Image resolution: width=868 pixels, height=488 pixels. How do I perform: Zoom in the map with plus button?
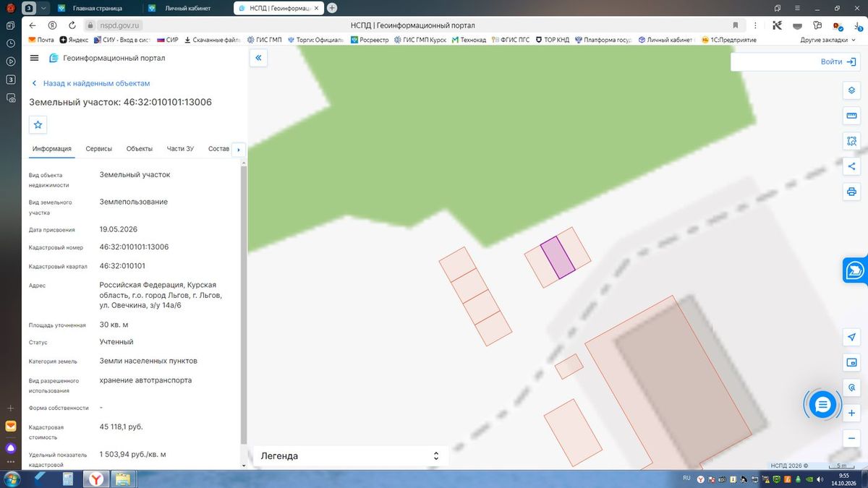851,413
